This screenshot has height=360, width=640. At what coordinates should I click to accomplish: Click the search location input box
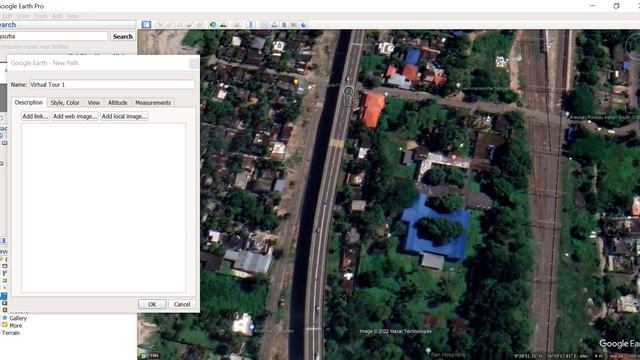pyautogui.click(x=53, y=36)
